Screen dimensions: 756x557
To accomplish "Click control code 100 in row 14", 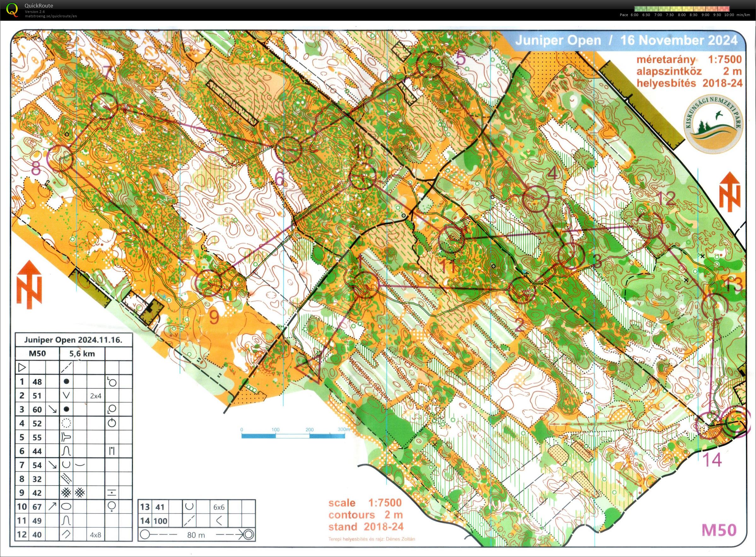I will click(160, 521).
